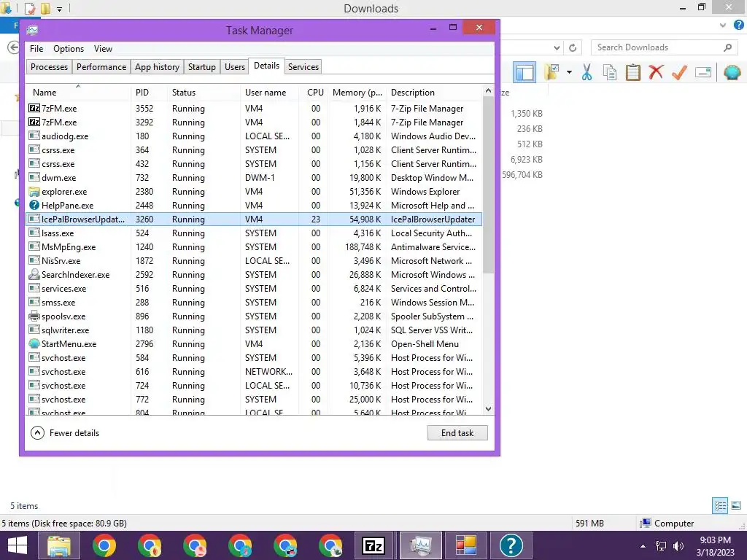This screenshot has width=747, height=560.
Task: Open the View menu in Task Manager
Action: 103,49
